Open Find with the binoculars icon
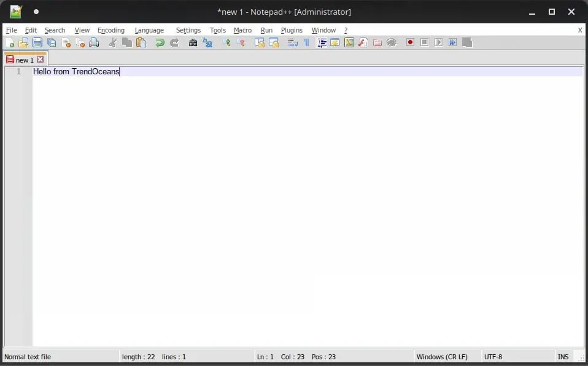This screenshot has height=366, width=588. (x=193, y=42)
